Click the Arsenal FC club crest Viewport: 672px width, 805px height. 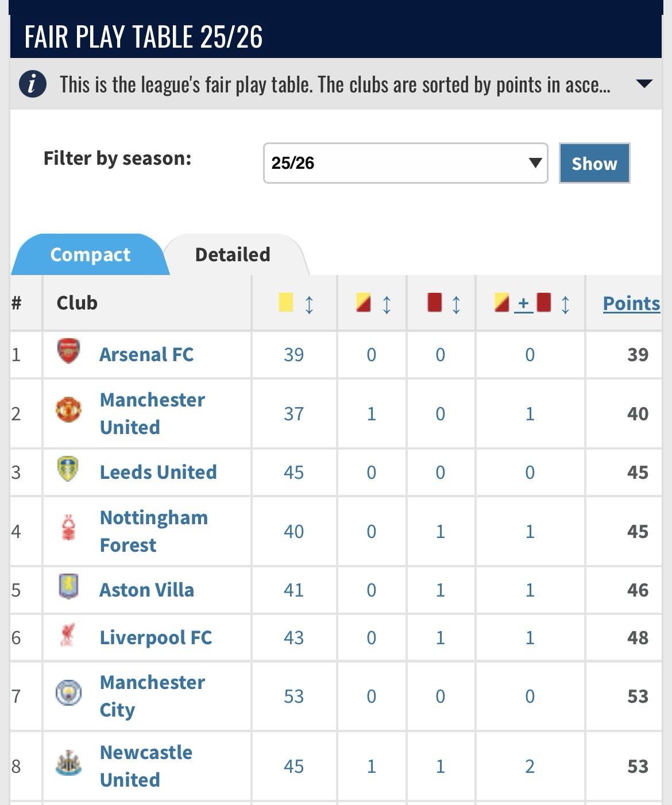(x=68, y=351)
